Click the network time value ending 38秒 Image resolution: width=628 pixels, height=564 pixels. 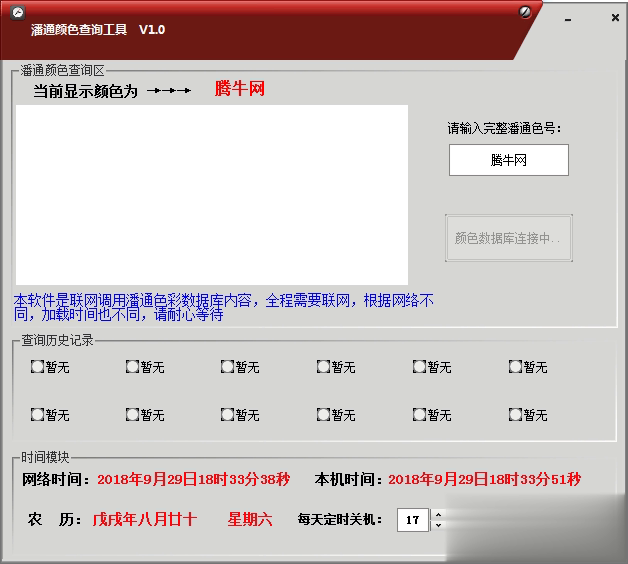(194, 479)
